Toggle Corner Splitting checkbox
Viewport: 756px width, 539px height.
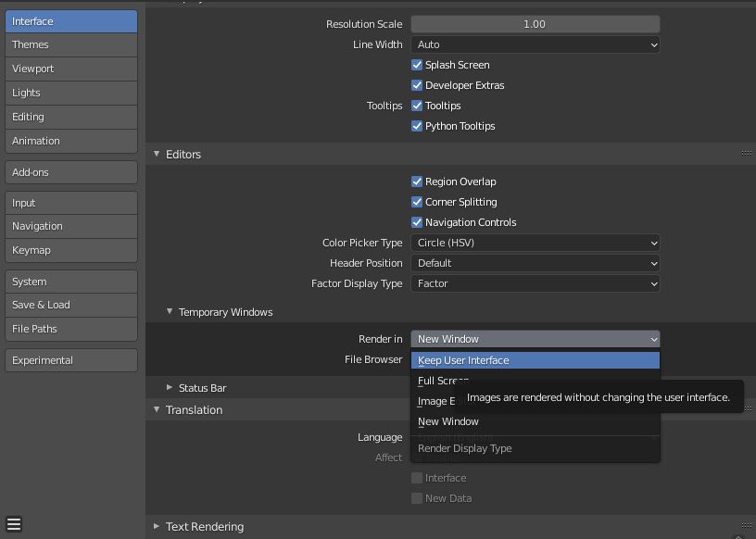[417, 202]
